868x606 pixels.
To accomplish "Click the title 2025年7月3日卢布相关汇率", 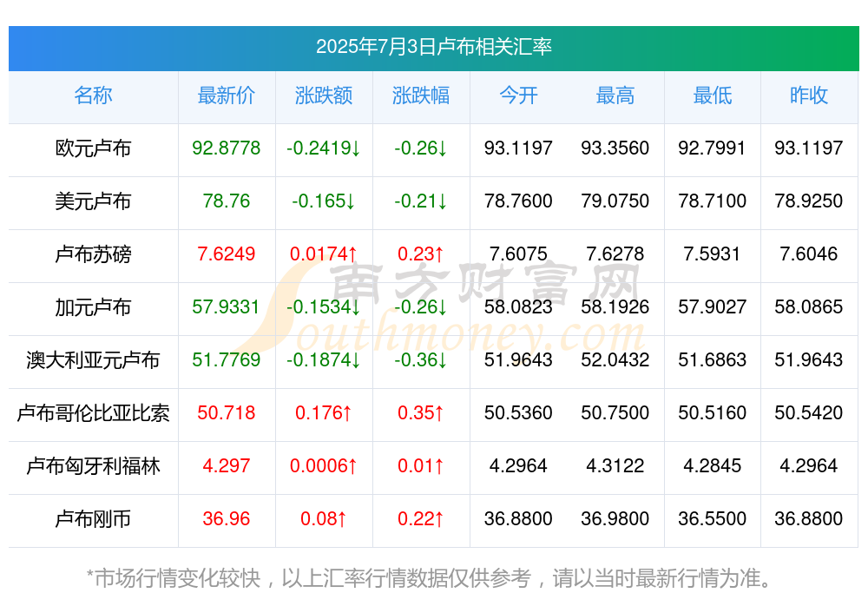I will click(x=433, y=47).
